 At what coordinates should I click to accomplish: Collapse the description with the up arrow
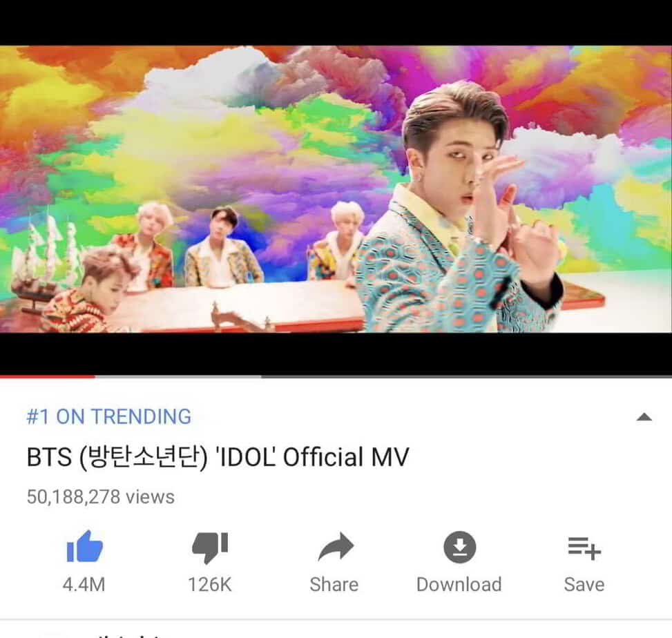pos(644,417)
